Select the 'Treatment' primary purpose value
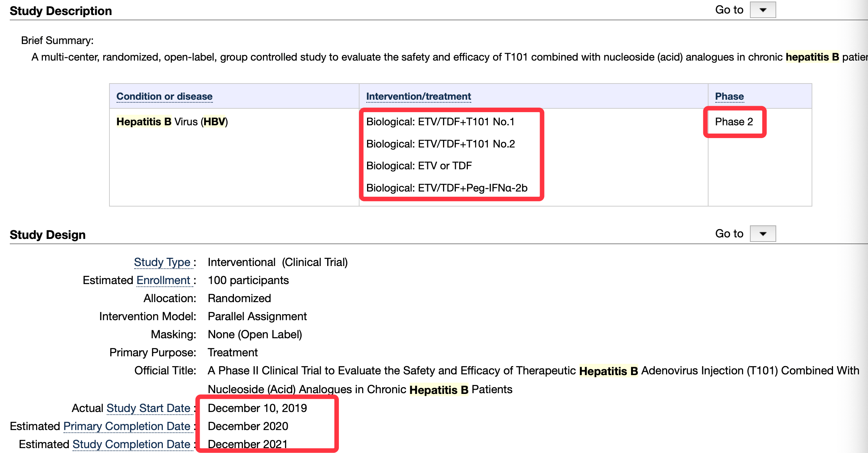The image size is (868, 453). pos(232,353)
